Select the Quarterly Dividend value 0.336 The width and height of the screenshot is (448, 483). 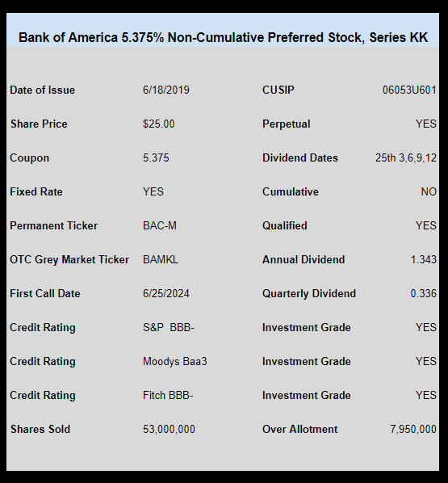click(x=423, y=293)
